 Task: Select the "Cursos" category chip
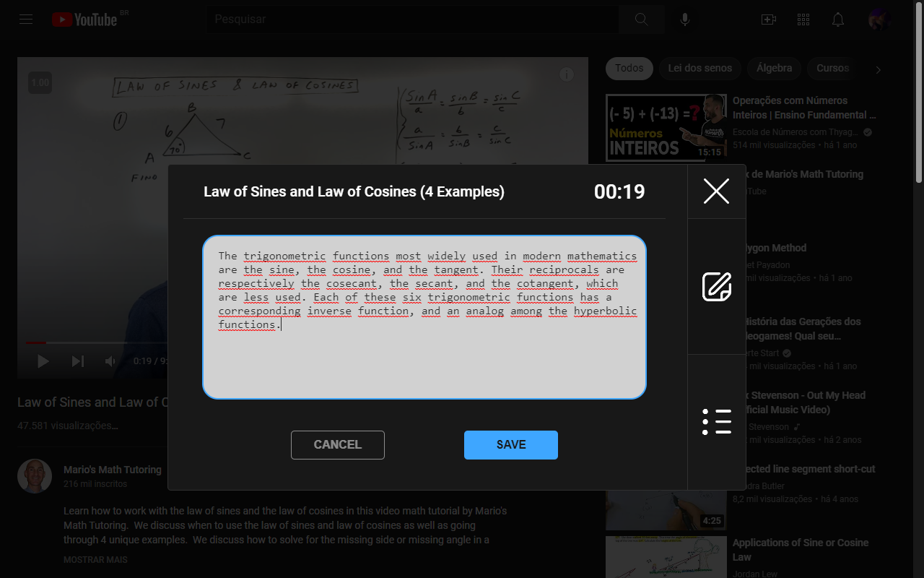click(x=832, y=68)
